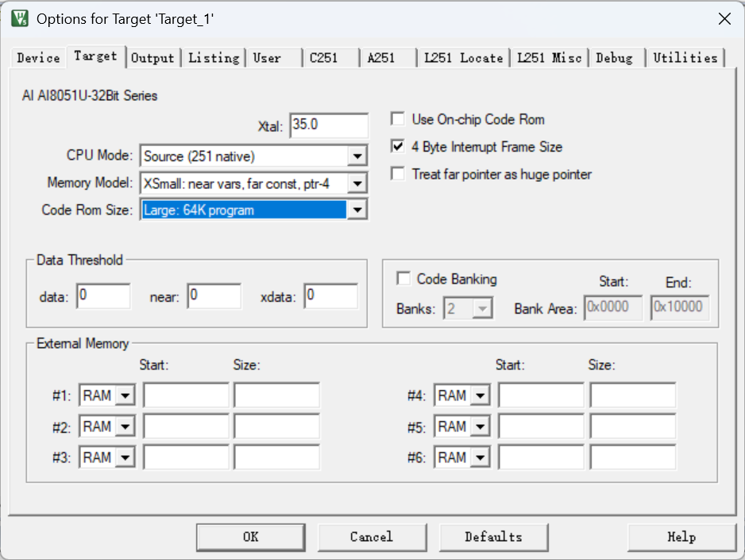Click external memory #3 Start field
745x560 pixels.
(186, 457)
